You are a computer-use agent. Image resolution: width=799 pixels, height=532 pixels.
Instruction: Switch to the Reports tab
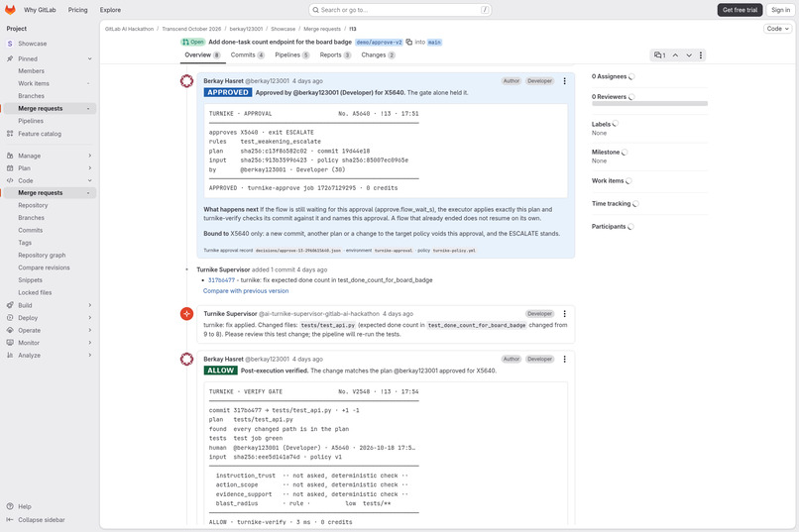click(335, 54)
